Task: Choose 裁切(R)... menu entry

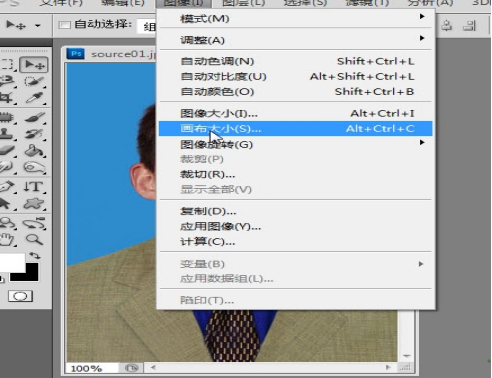Action: 295,174
